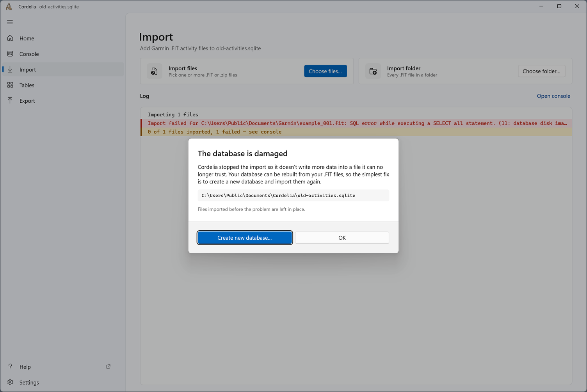
Task: Click the Help question mark icon
Action: (x=10, y=367)
